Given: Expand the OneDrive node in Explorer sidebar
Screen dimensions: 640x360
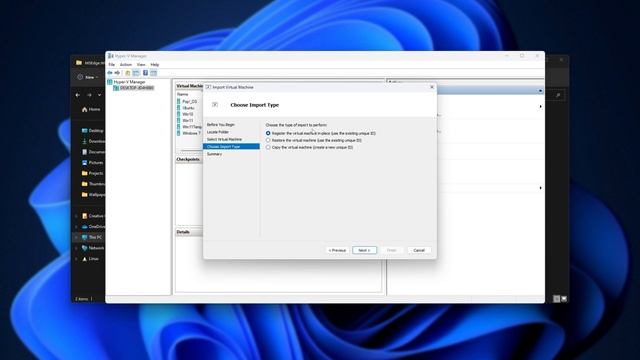Looking at the screenshot, I should point(76,226).
